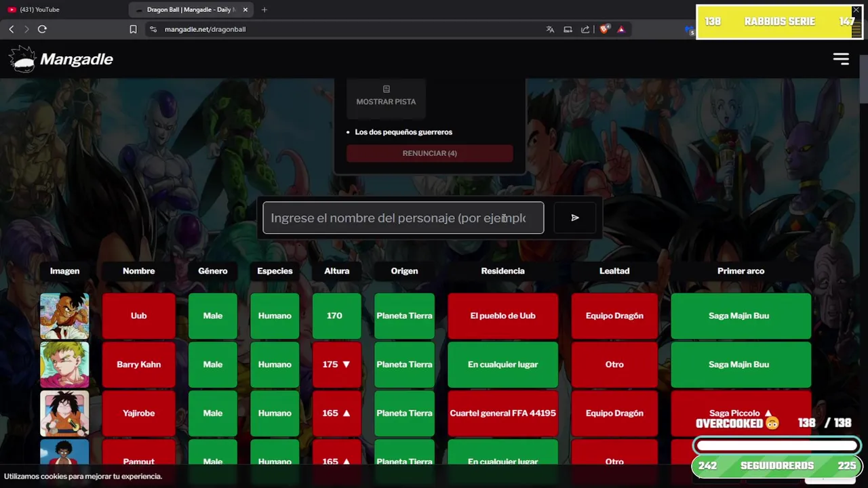Click the picture-in-picture icon in the address bar

coord(568,29)
